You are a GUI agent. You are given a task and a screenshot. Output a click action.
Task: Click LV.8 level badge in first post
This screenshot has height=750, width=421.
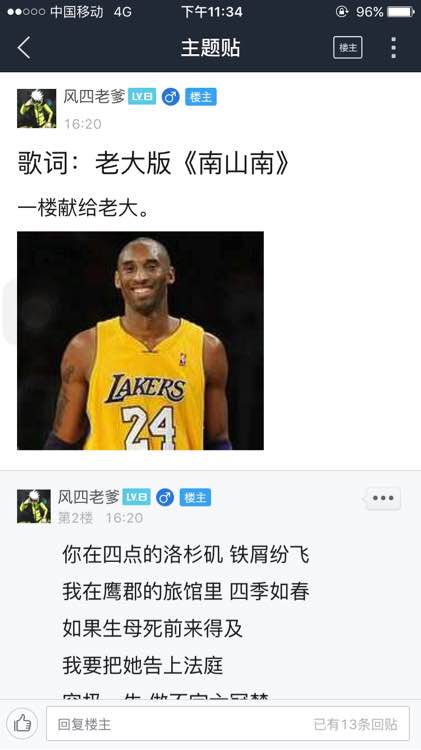tap(142, 97)
